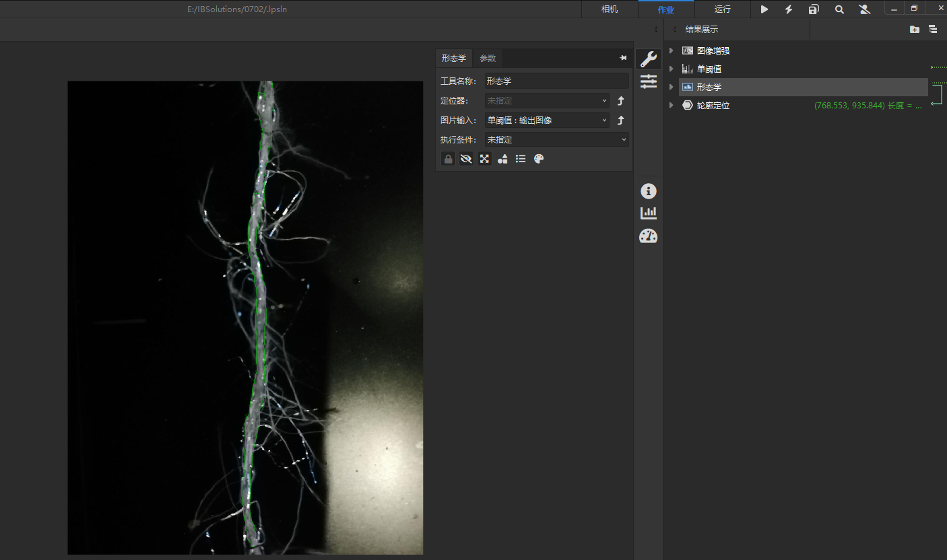This screenshot has height=560, width=947.
Task: Switch to the 参数 tab
Action: [487, 58]
